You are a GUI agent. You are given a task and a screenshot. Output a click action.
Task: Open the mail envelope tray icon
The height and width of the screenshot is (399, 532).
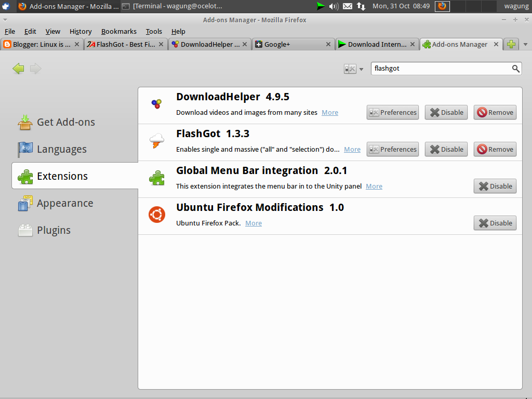tap(348, 6)
